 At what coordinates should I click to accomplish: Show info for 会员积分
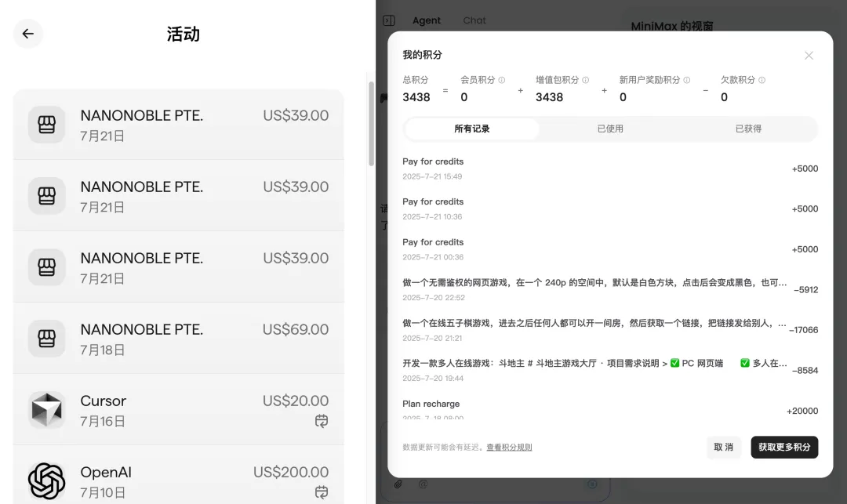(x=502, y=80)
